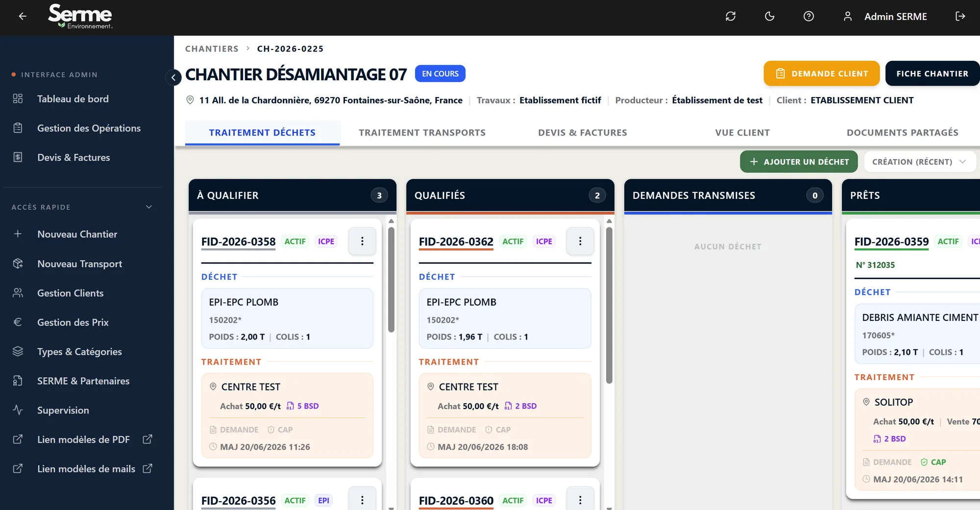Open the three-dot menu on card FID-2026-0360
The height and width of the screenshot is (510, 980).
point(580,500)
